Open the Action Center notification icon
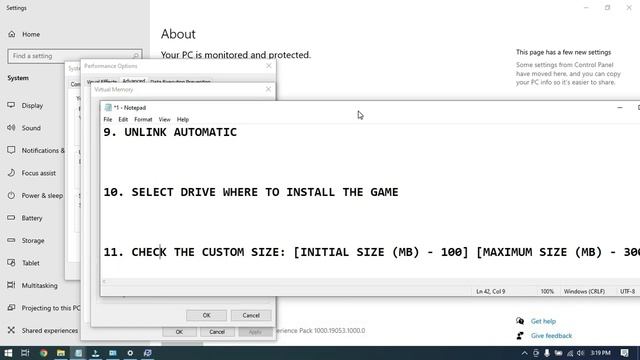The width and height of the screenshot is (640, 360). click(624, 353)
